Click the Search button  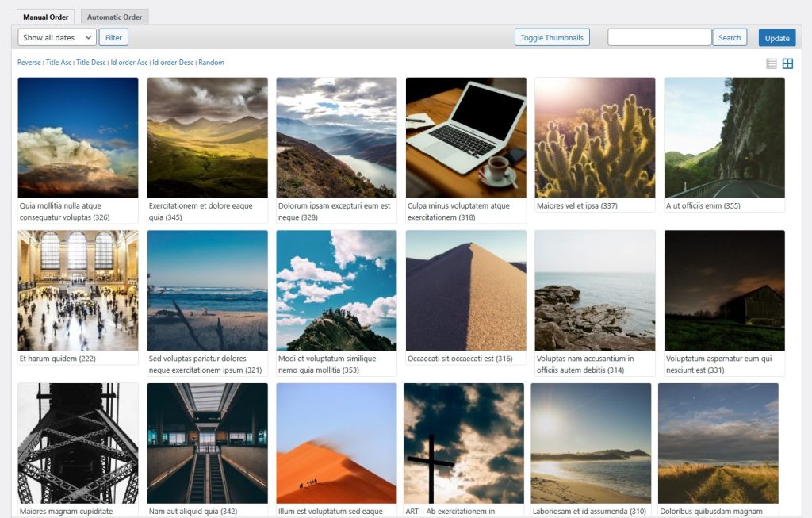click(x=729, y=36)
